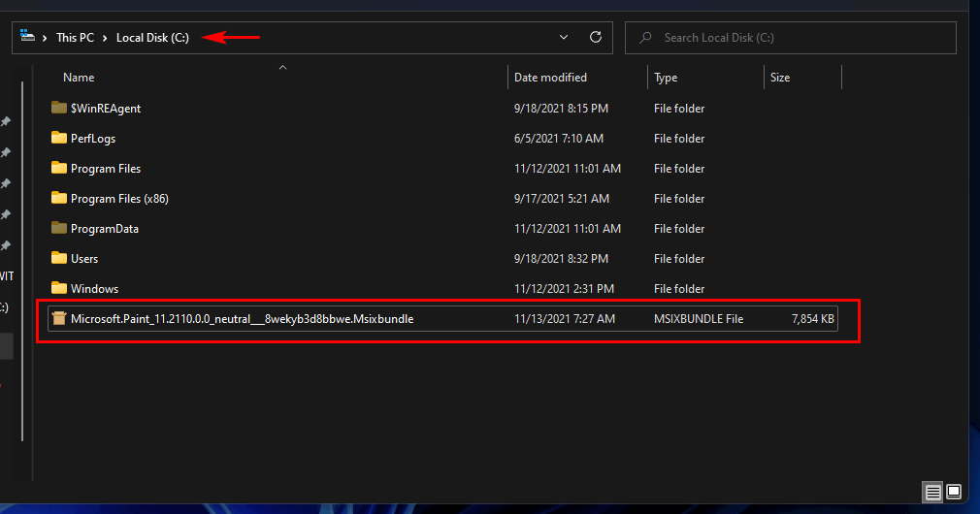Switch to large thumbnails view icon
The width and height of the screenshot is (980, 514).
[x=954, y=492]
